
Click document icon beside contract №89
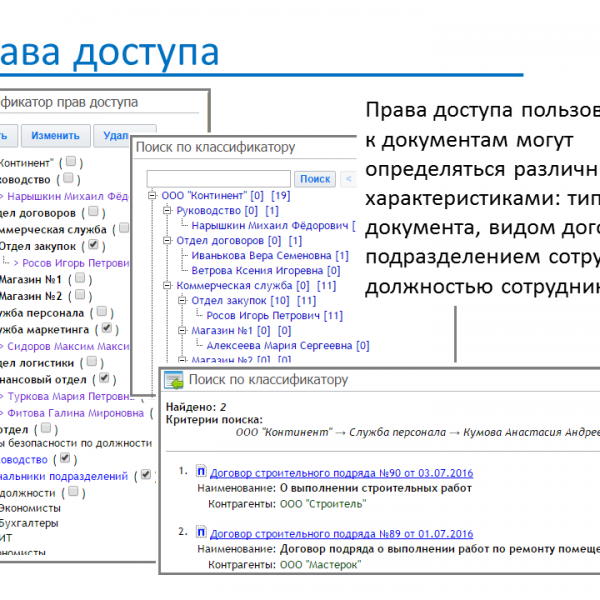pos(200,532)
